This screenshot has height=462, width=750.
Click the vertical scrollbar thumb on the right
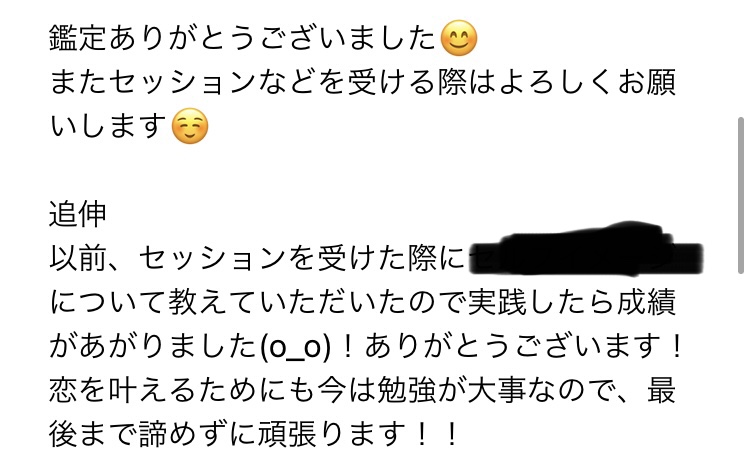(x=741, y=195)
